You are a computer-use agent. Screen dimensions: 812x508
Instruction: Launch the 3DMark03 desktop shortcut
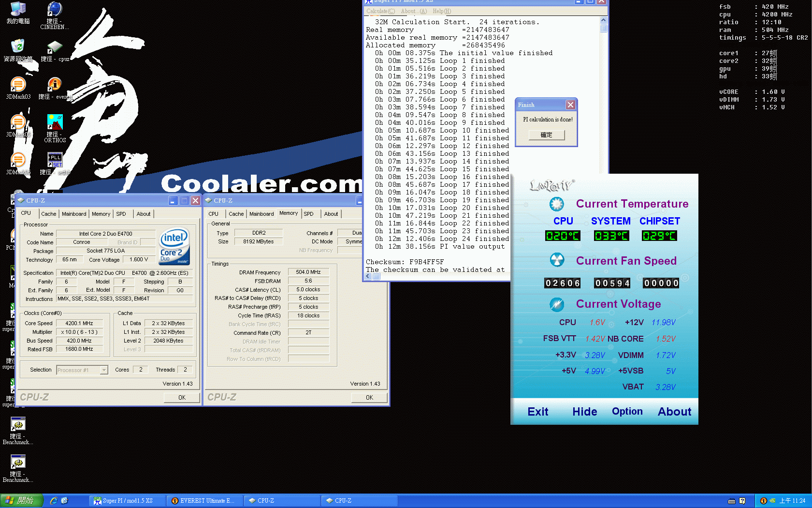tap(18, 88)
